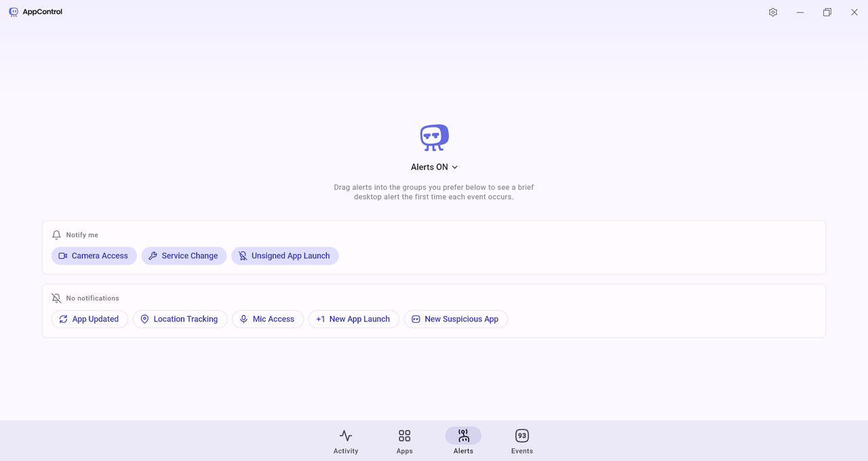Select the New Suspicious App alert chip

click(456, 319)
